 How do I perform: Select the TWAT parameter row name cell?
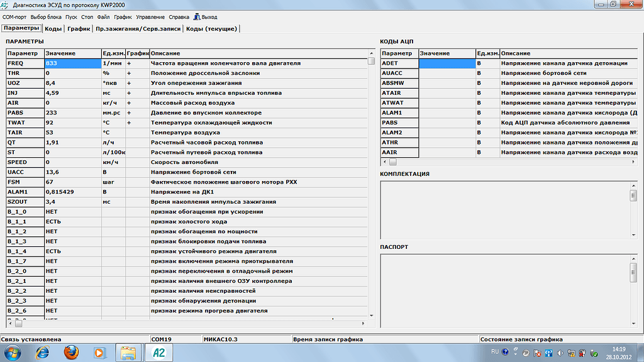(24, 123)
